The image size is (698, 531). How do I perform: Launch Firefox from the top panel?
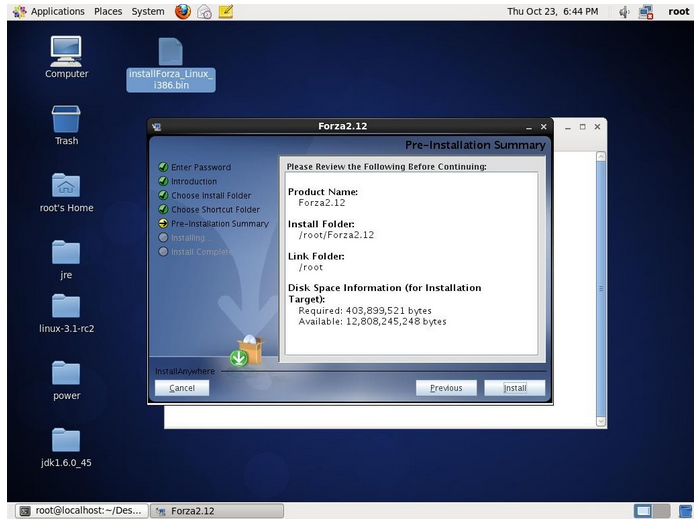pos(183,12)
